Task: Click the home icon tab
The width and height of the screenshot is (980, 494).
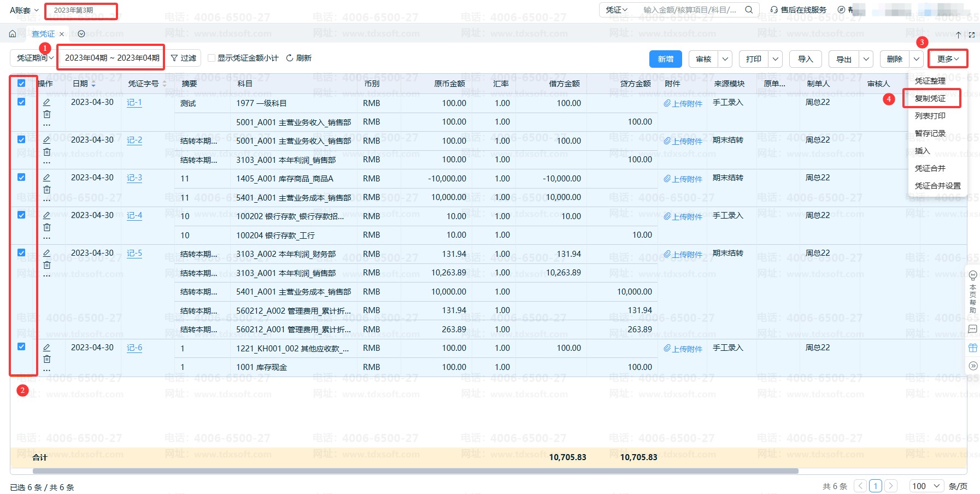Action: coord(13,34)
